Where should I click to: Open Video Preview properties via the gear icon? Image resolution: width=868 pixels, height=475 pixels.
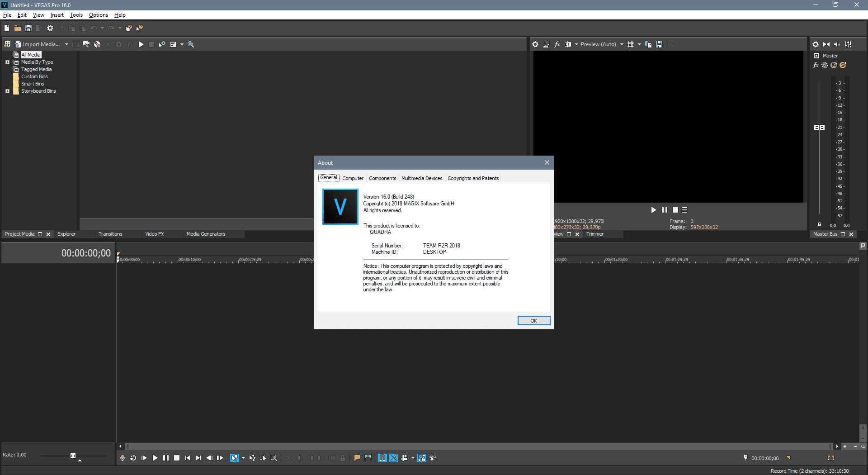[x=535, y=44]
